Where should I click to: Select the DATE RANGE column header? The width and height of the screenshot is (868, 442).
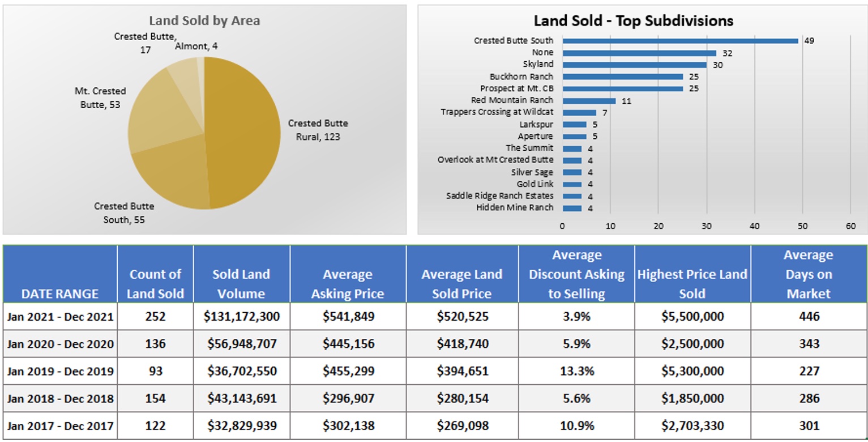pyautogui.click(x=60, y=294)
